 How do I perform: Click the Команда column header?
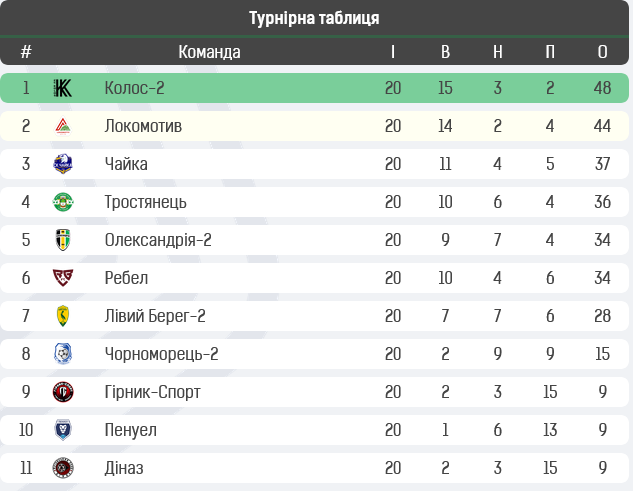click(210, 52)
